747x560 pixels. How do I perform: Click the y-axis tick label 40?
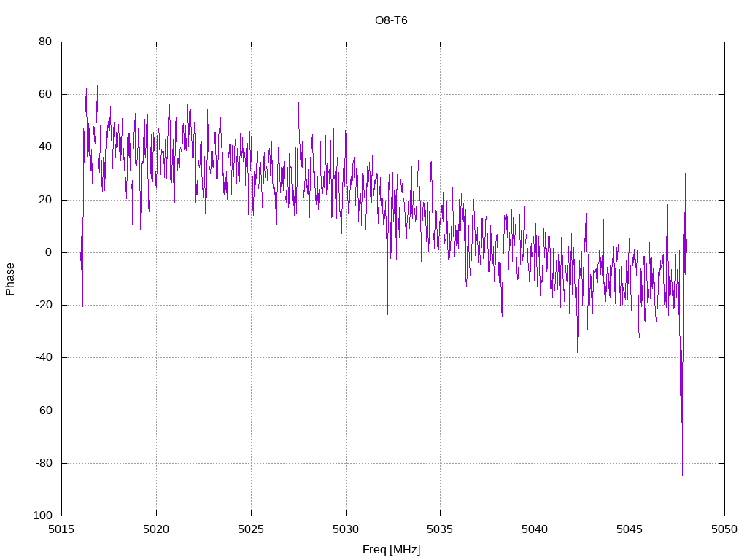[x=45, y=147]
